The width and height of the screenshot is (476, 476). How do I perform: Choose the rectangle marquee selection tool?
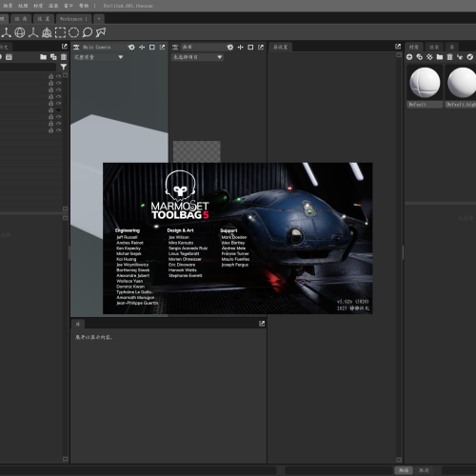(x=60, y=32)
